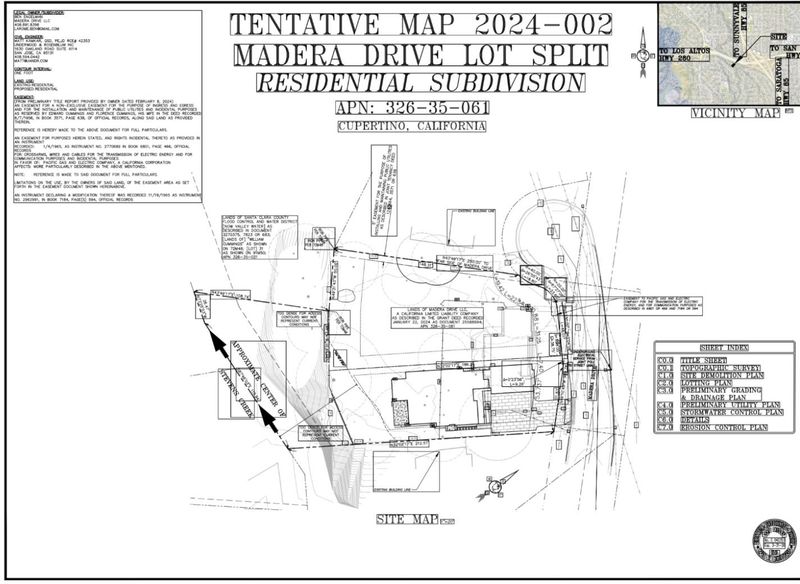Open Erosion Control Plan index entry
This screenshot has width=800, height=584.
[x=725, y=428]
